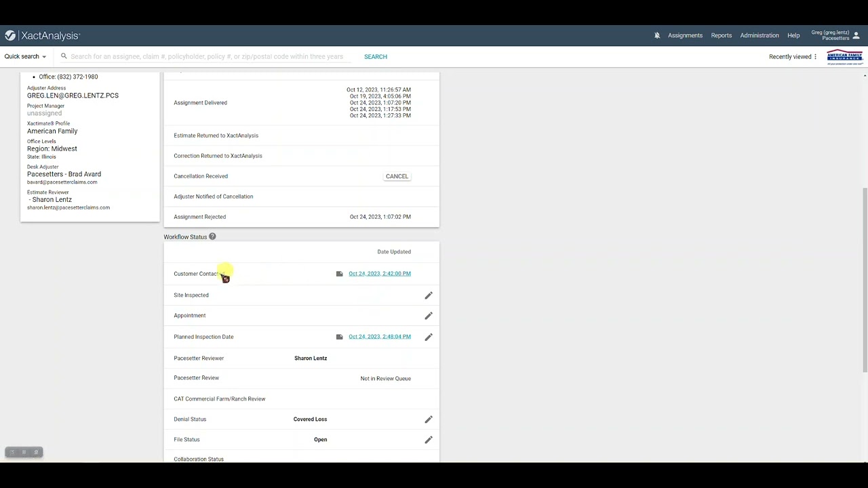Click the American Family Insurance logo

coord(844,57)
